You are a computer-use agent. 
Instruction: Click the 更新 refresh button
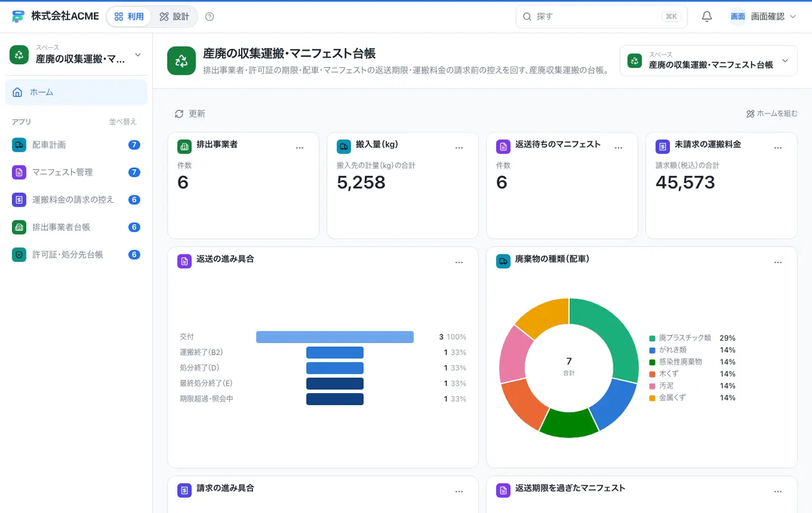point(190,114)
